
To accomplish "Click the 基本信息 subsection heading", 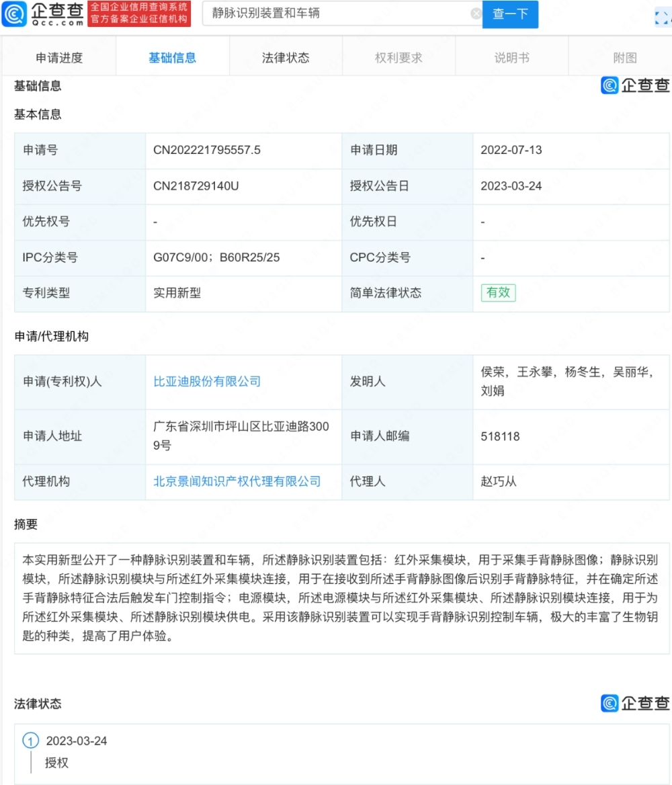I will pos(38,115).
